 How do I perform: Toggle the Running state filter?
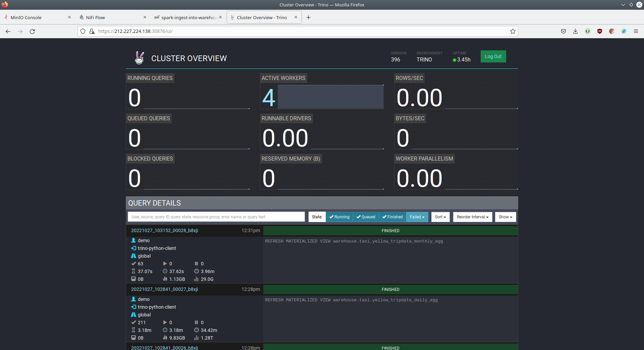(339, 217)
